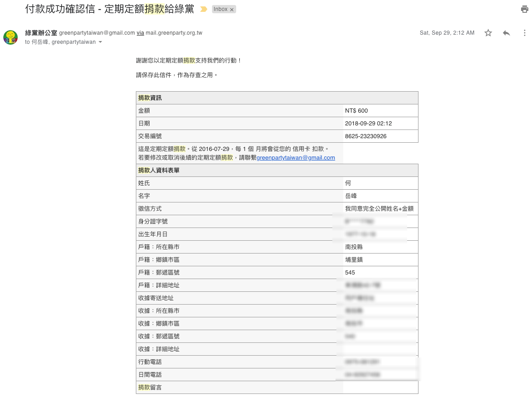Click the 金額 row label
This screenshot has width=532, height=409.
(x=144, y=111)
